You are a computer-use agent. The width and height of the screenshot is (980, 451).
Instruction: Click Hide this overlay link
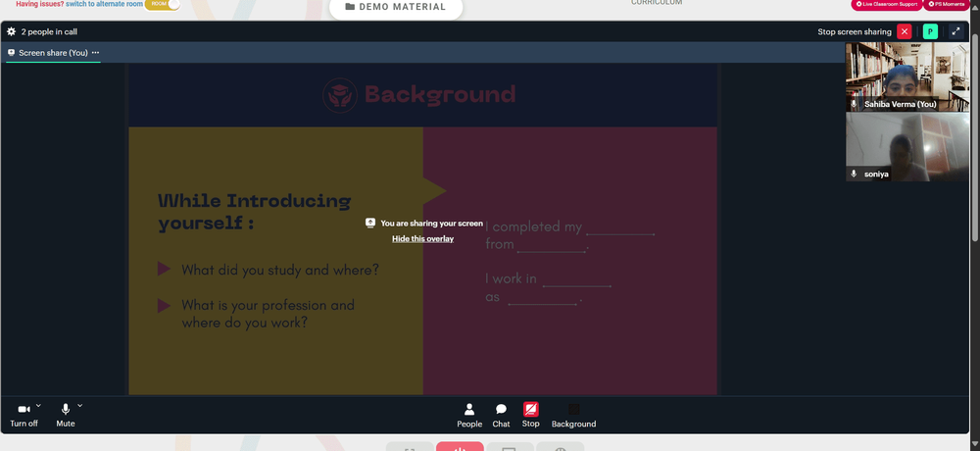[x=422, y=239]
